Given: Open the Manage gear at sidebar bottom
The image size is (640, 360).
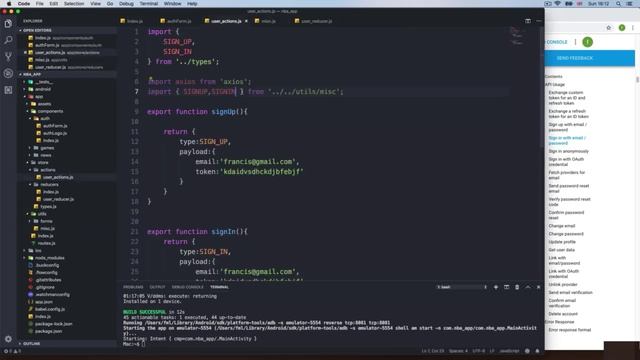Looking at the screenshot, I should 8,339.
